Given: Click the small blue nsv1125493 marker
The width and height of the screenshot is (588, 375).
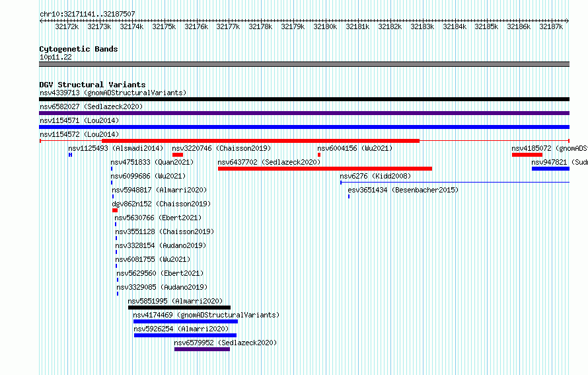Looking at the screenshot, I should coord(70,155).
